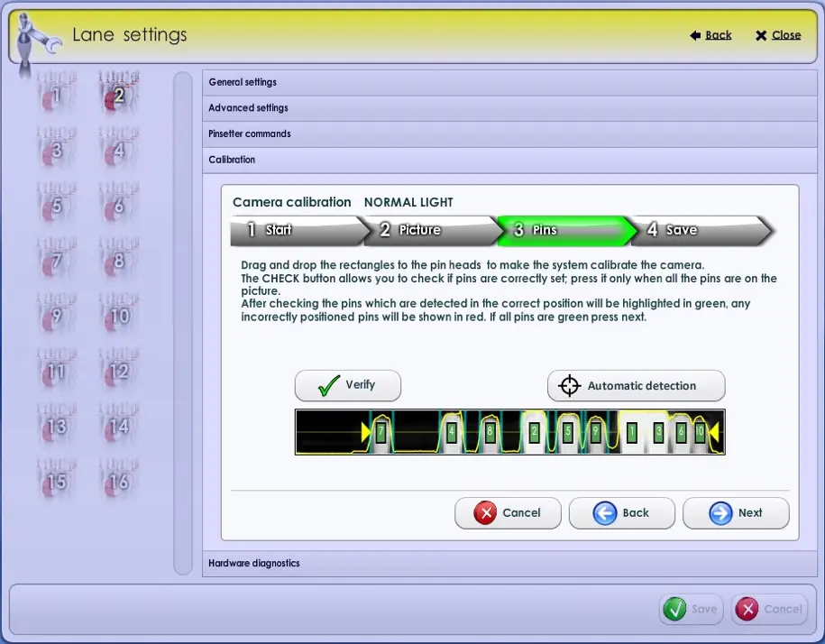825x644 pixels.
Task: Collapse the Calibration section header
Action: pos(509,160)
